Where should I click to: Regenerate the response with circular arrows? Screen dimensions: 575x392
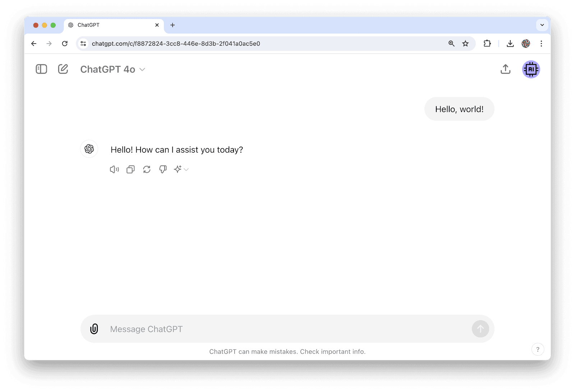[147, 169]
